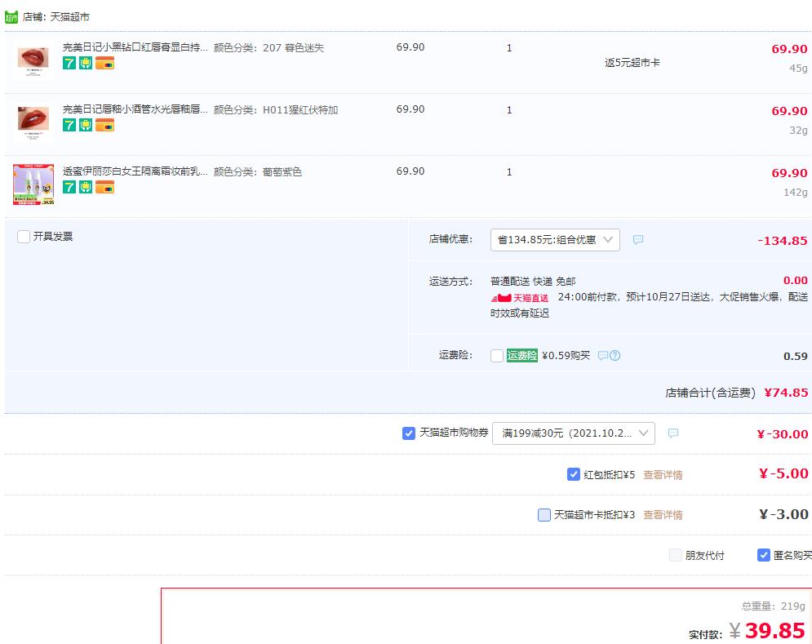The image size is (812, 644).
Task: Click the 32g weight of the lip glaze item
Action: click(799, 130)
